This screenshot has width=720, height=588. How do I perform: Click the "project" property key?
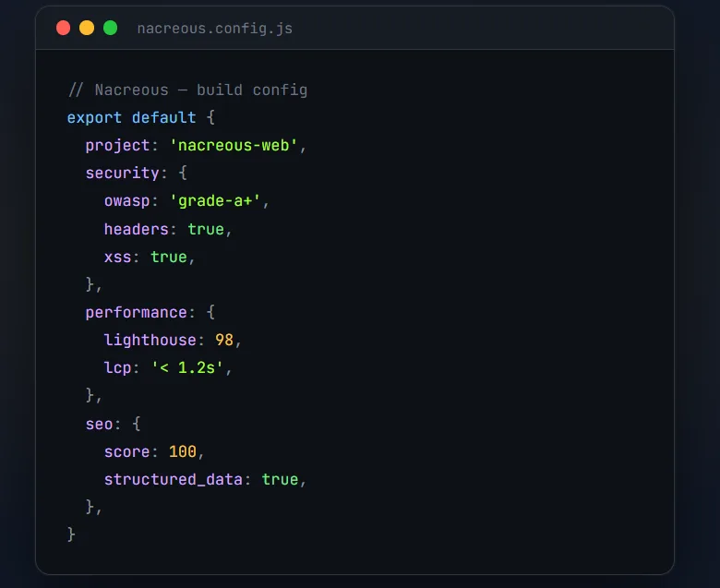tap(117, 146)
